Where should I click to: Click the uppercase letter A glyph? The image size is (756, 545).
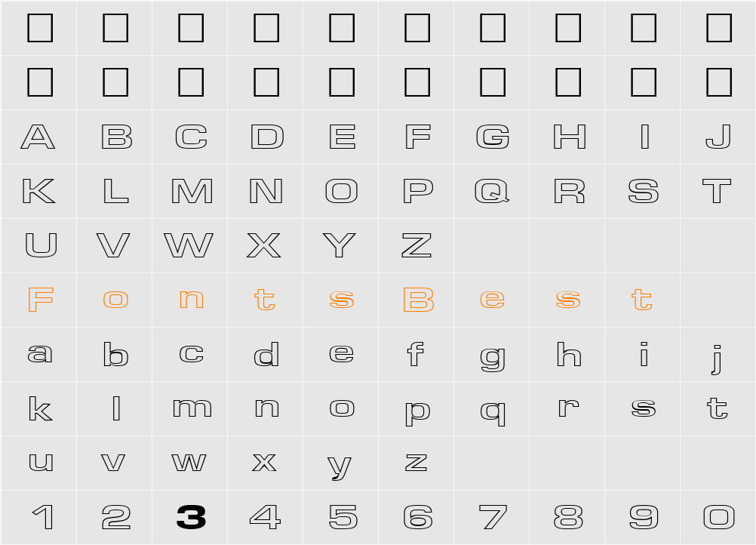(38, 137)
